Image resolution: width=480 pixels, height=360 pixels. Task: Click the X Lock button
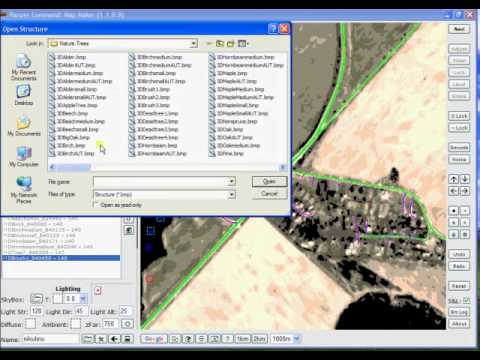459,116
